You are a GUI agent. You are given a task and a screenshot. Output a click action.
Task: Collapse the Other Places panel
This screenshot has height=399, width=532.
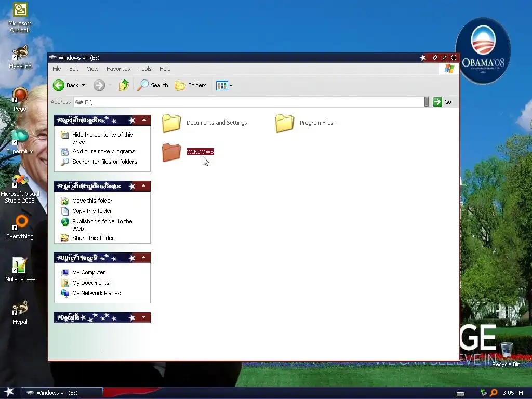(x=144, y=258)
